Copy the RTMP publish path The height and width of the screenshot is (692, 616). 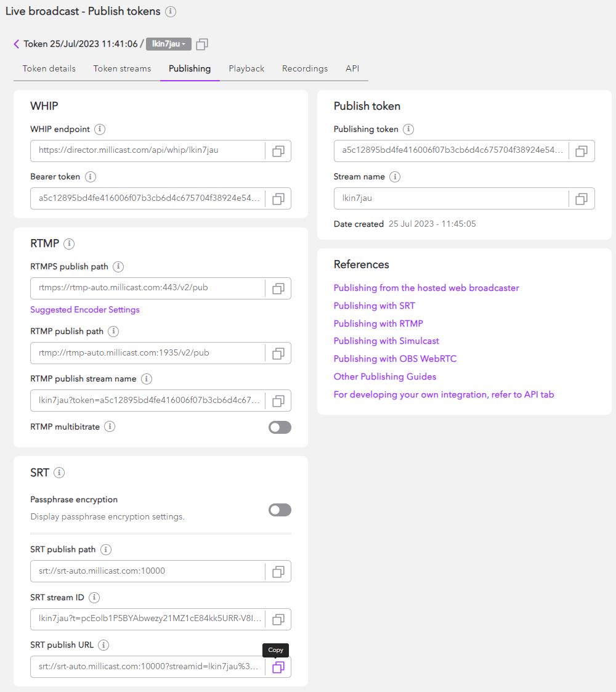tap(278, 354)
